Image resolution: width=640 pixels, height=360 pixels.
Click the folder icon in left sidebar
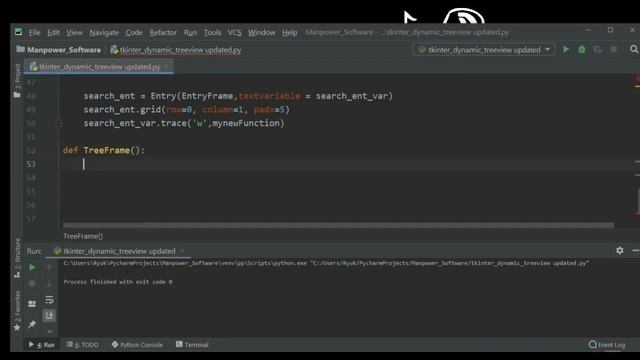tap(17, 95)
